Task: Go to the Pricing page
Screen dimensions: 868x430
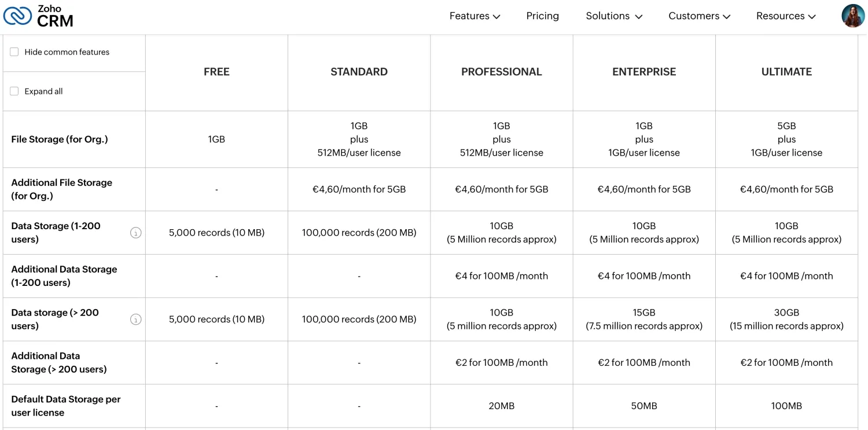Action: coord(542,16)
